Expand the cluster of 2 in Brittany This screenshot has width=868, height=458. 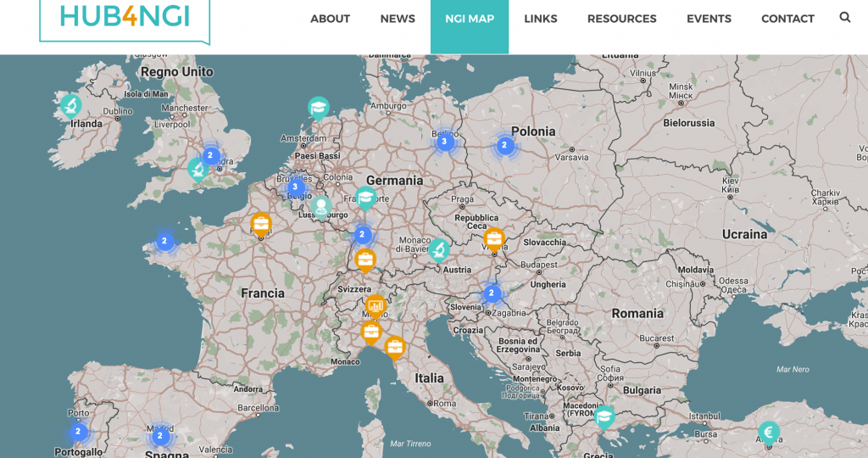[x=164, y=242]
